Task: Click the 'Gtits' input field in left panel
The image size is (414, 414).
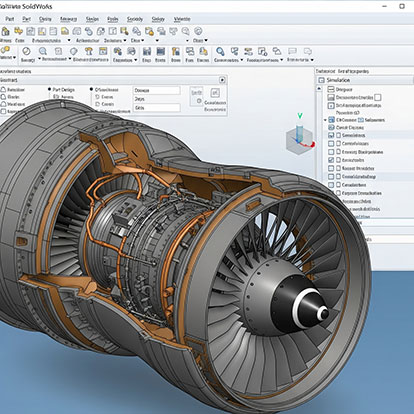Action: point(157,108)
